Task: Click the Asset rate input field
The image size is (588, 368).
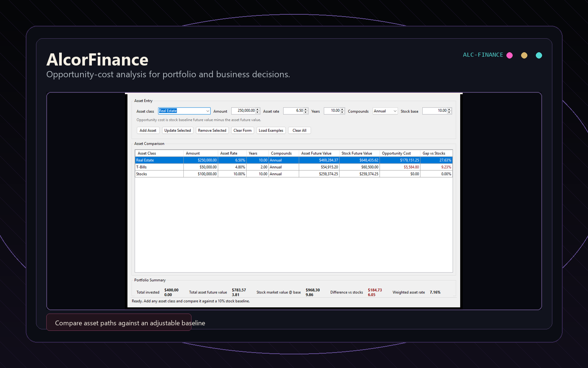Action: tap(294, 111)
